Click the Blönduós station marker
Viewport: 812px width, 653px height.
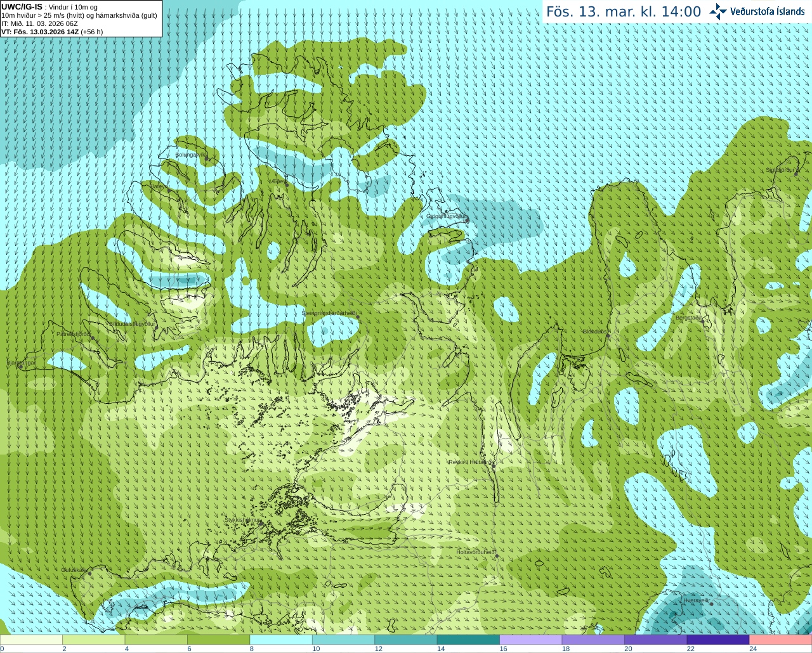608,336
